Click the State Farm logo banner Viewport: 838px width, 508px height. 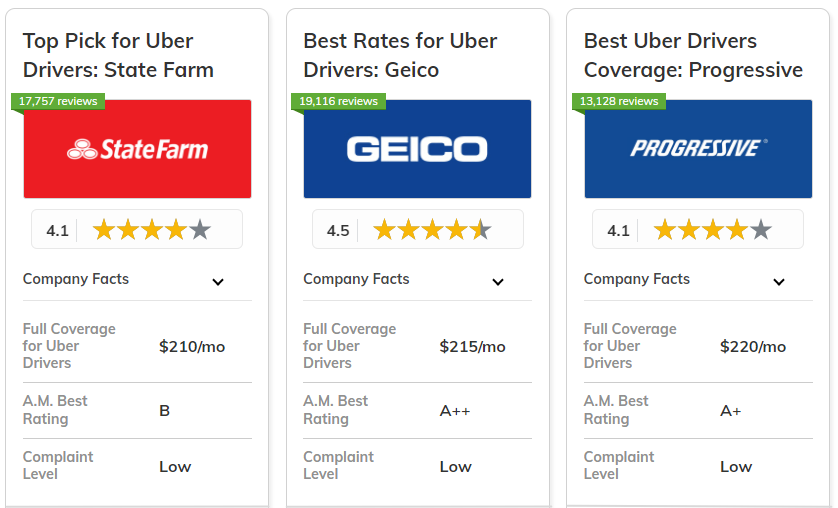(137, 150)
